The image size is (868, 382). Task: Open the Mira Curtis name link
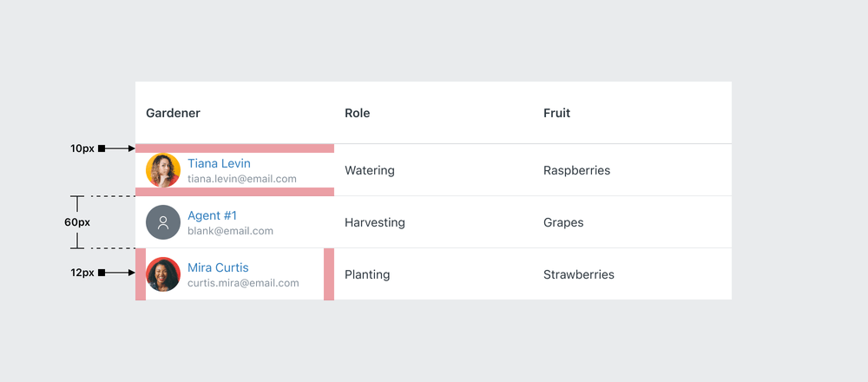click(218, 267)
